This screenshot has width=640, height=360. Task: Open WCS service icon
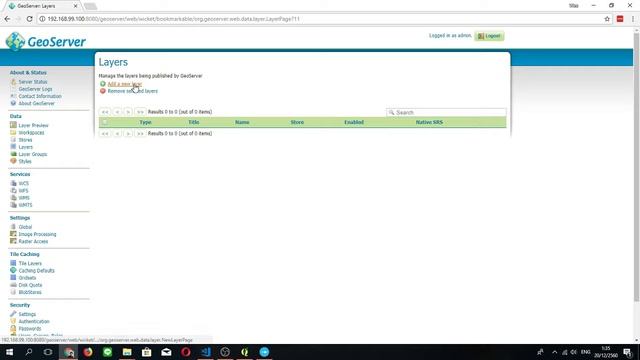point(13,183)
